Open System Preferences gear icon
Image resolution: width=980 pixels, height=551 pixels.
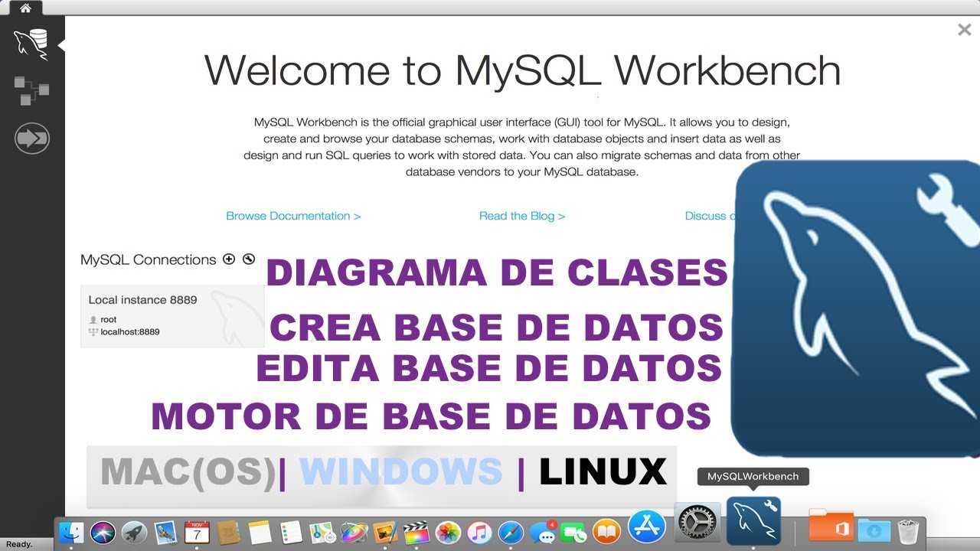[x=697, y=523]
